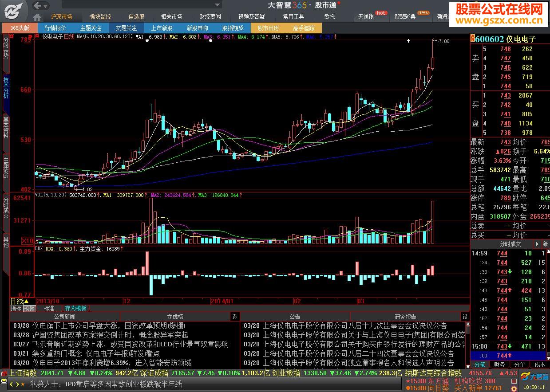Switch to the 行情报价 tab
The height and width of the screenshot is (392, 550).
point(55,28)
